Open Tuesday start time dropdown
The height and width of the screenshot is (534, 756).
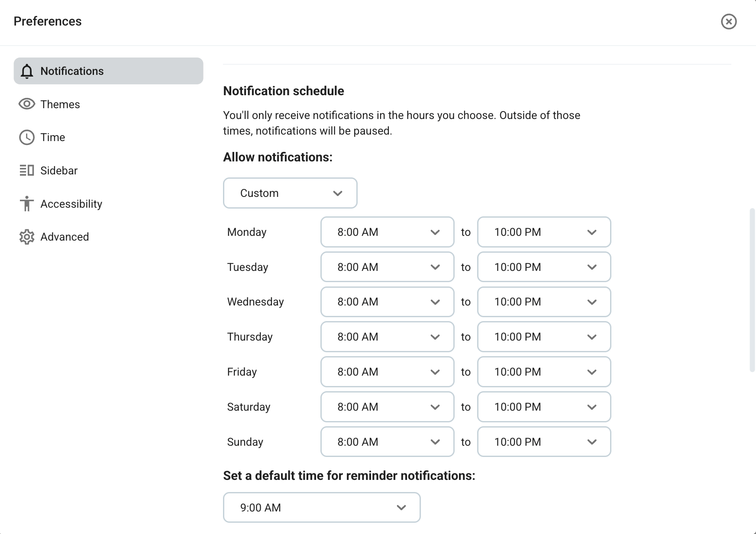tap(387, 267)
